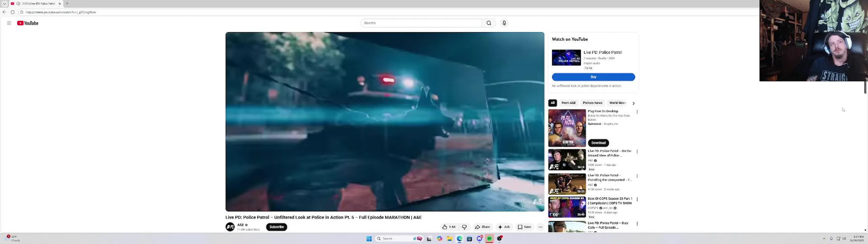Open volume control in system tray
Image resolution: width=868 pixels, height=244 pixels.
[844, 239]
